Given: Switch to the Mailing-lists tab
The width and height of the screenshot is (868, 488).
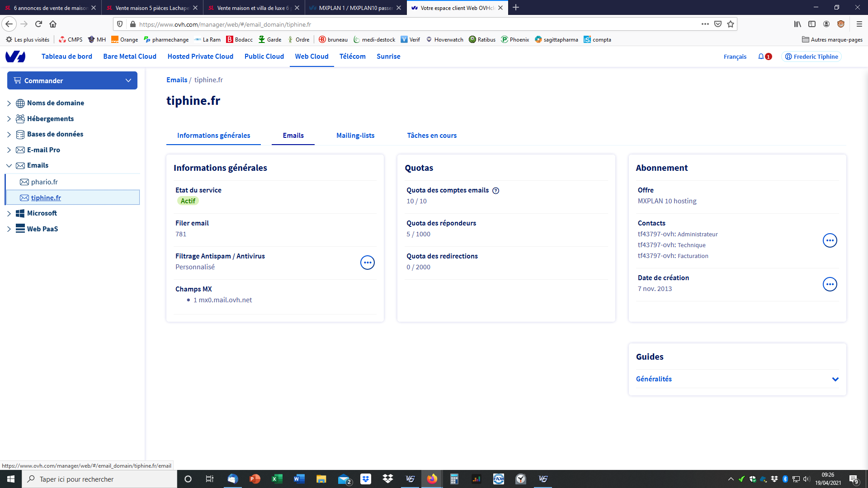Looking at the screenshot, I should point(355,136).
